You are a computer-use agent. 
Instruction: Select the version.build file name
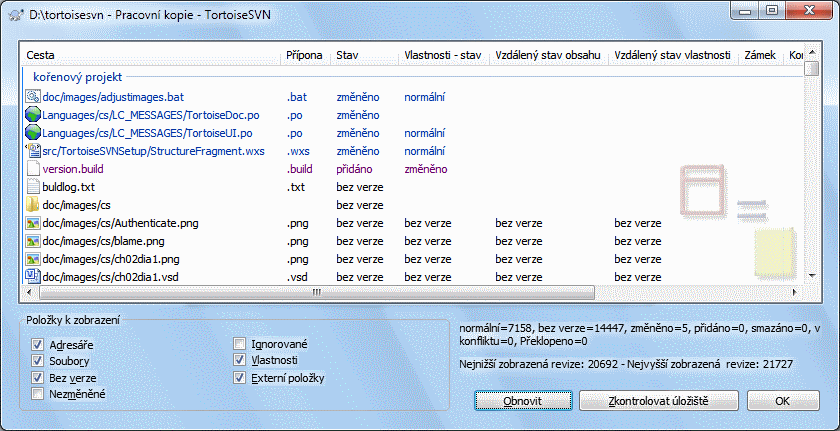(73, 169)
